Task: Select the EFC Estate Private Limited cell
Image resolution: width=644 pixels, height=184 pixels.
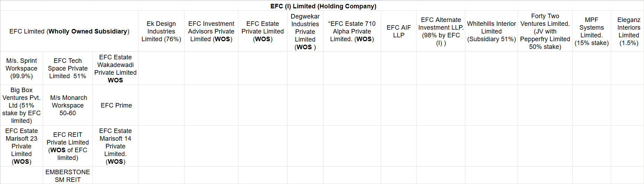Action: [263, 31]
